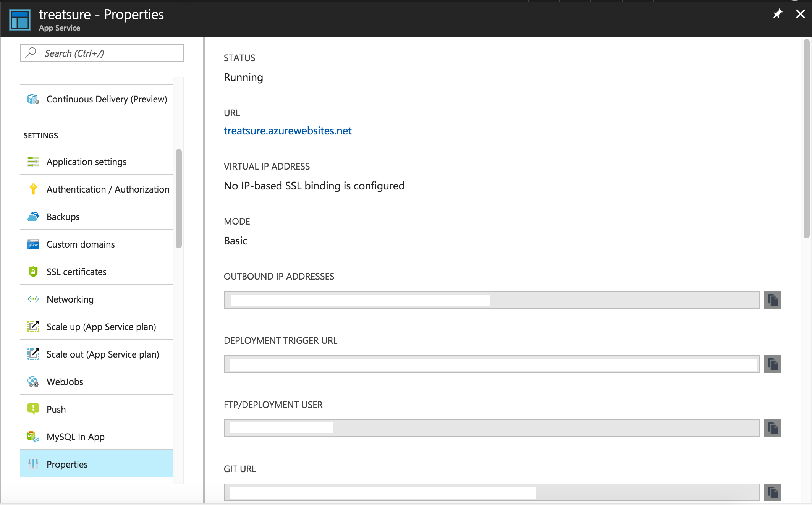Click the Continuous Delivery package icon

point(33,99)
